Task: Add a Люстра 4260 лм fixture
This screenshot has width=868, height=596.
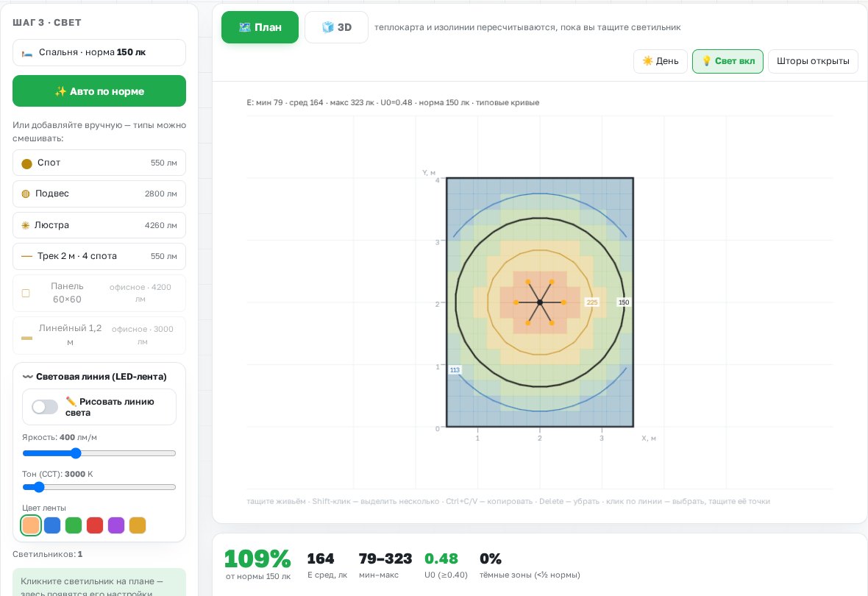Action: click(x=99, y=225)
